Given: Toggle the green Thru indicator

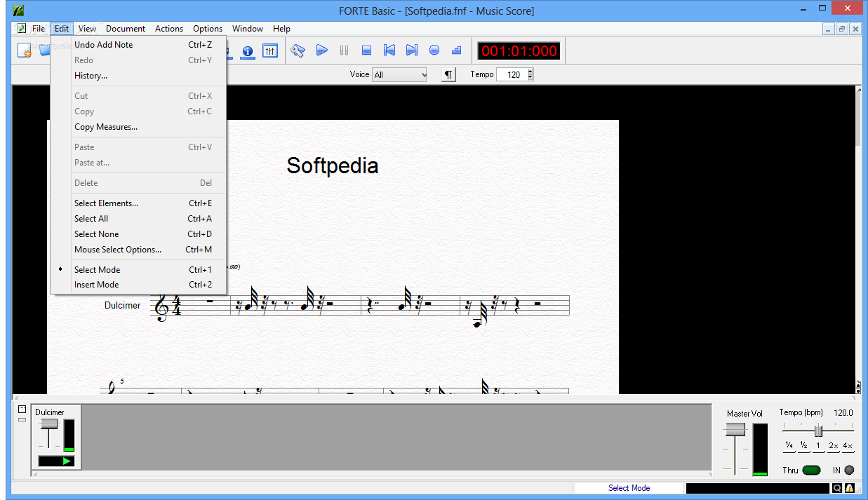Looking at the screenshot, I should [x=811, y=470].
